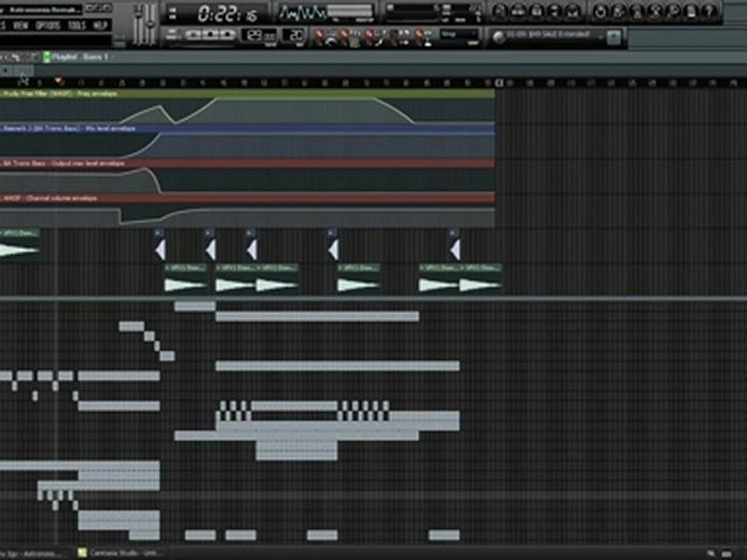747x560 pixels.
Task: Select the WASP Channel volume envelope clip
Action: point(247,210)
